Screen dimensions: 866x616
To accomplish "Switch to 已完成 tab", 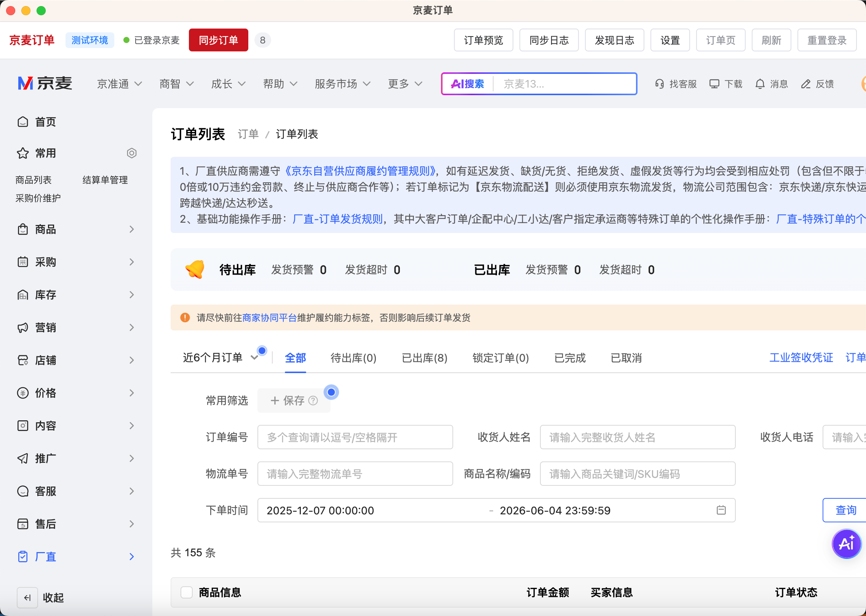I will coord(570,358).
